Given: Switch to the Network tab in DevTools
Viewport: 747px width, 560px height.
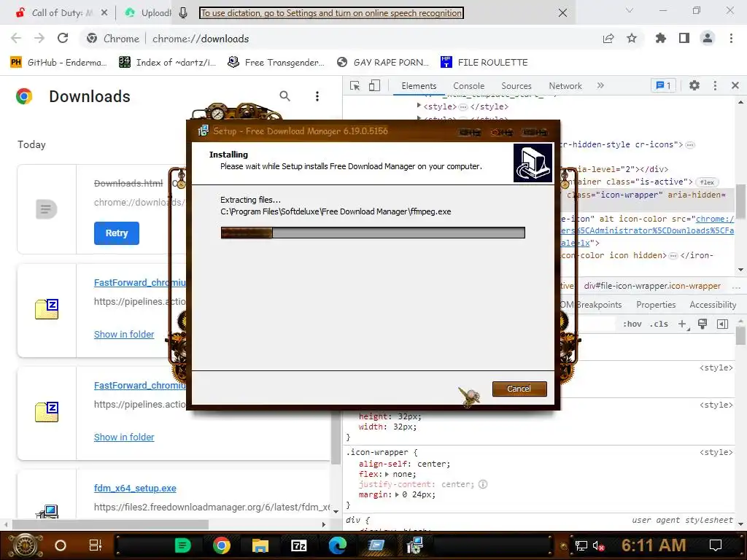Looking at the screenshot, I should 565,86.
